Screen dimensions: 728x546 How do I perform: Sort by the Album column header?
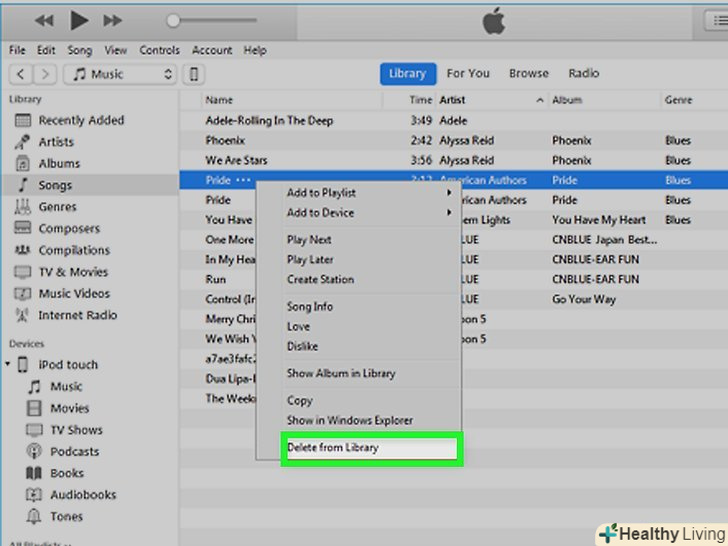tap(604, 100)
